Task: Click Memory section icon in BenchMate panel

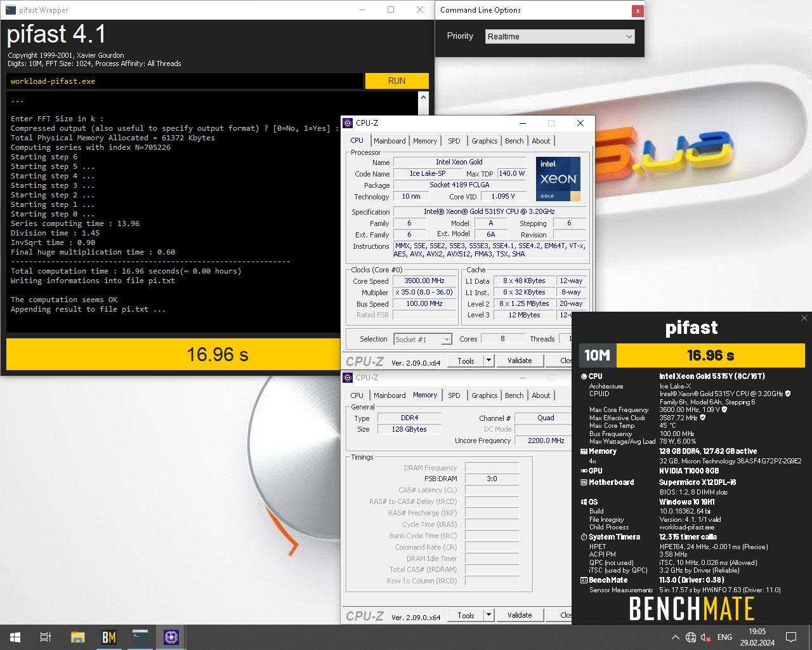Action: pyautogui.click(x=584, y=451)
